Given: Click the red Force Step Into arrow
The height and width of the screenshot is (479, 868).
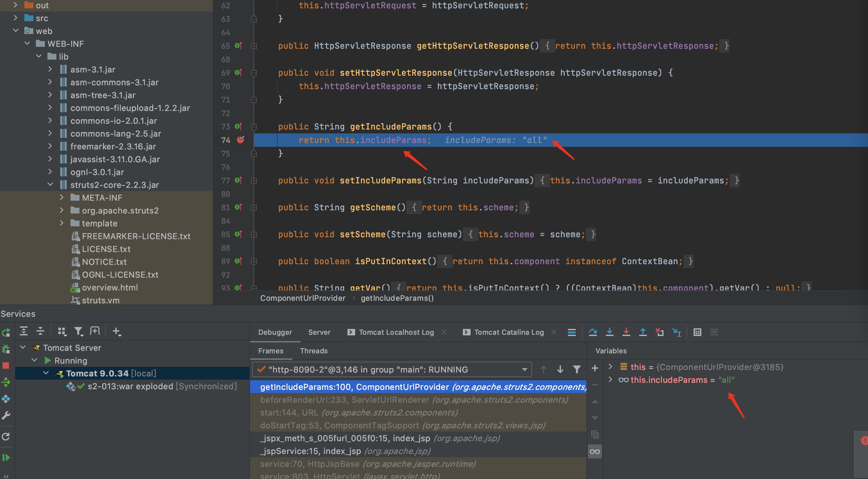Looking at the screenshot, I should tap(626, 332).
